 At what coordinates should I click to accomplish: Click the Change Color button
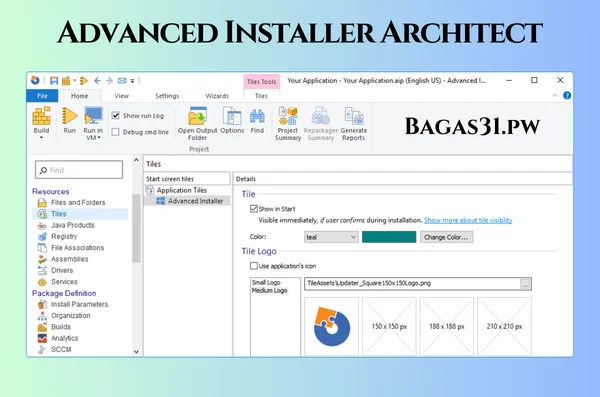[x=446, y=237]
